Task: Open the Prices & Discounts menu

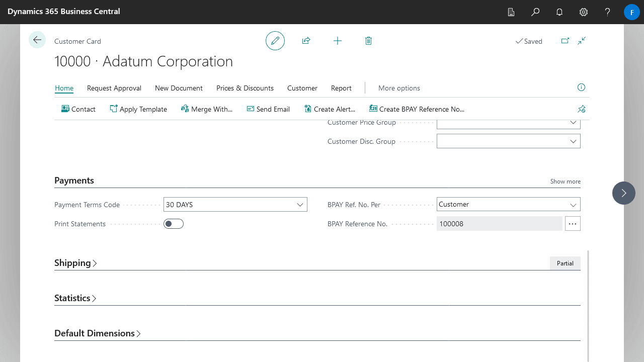Action: [x=245, y=88]
